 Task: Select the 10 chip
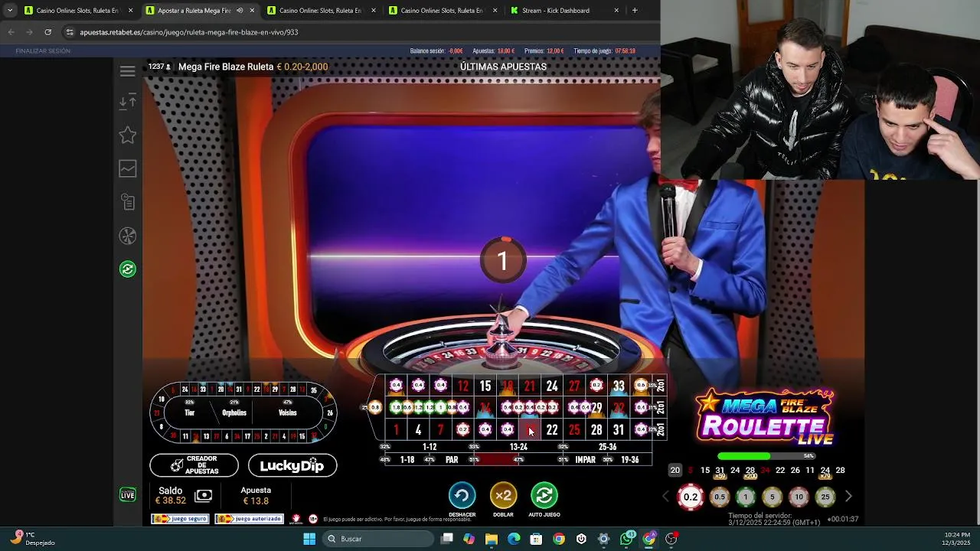(799, 497)
